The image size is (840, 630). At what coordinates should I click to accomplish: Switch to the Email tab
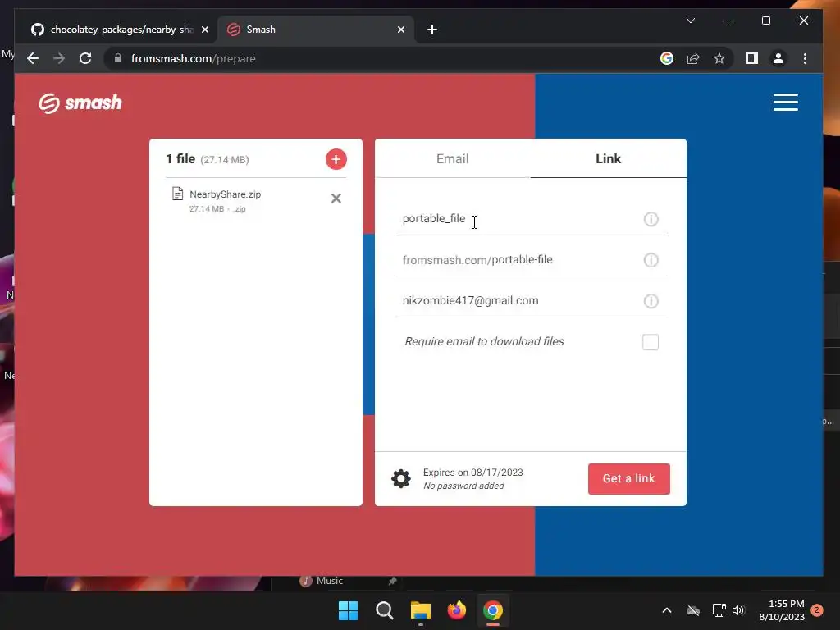click(452, 158)
